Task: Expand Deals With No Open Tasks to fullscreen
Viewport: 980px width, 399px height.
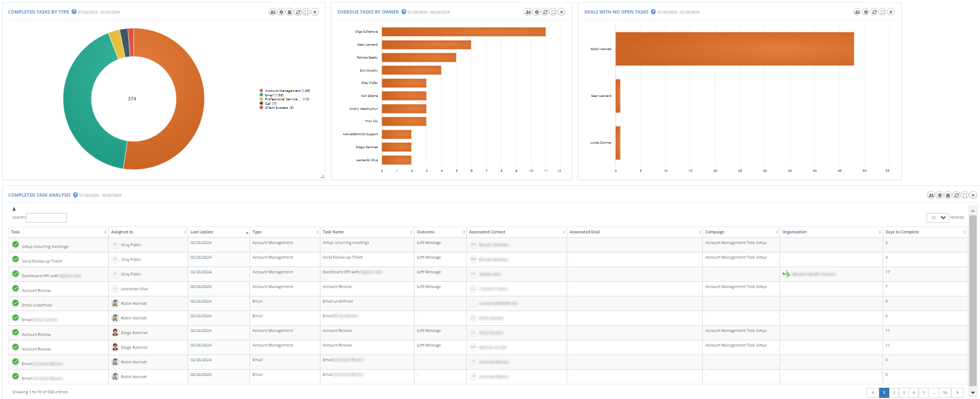Action: [x=882, y=12]
